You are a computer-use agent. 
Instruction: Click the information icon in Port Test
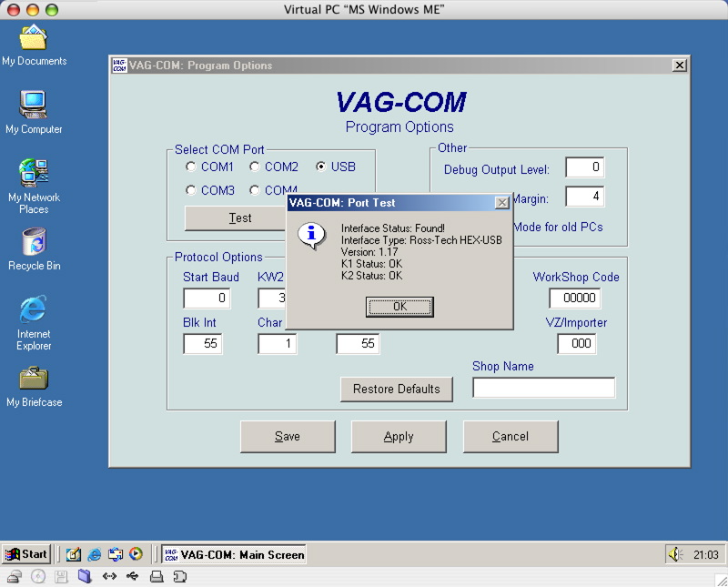tap(311, 236)
